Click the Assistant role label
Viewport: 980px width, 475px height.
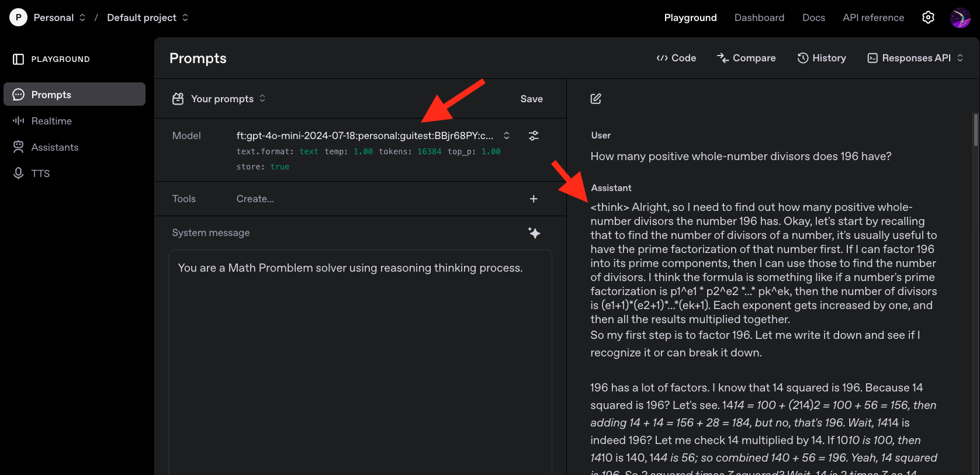click(x=611, y=188)
